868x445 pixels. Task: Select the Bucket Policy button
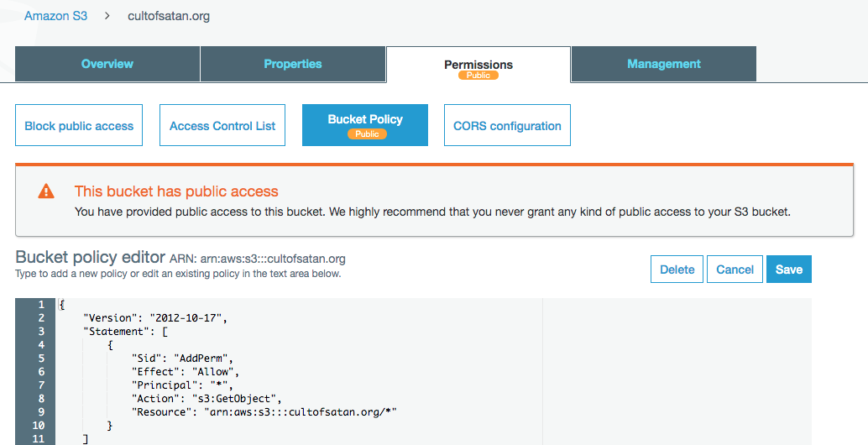point(365,119)
